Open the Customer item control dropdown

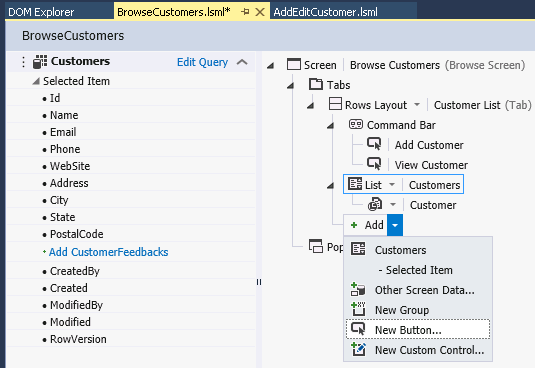click(393, 205)
